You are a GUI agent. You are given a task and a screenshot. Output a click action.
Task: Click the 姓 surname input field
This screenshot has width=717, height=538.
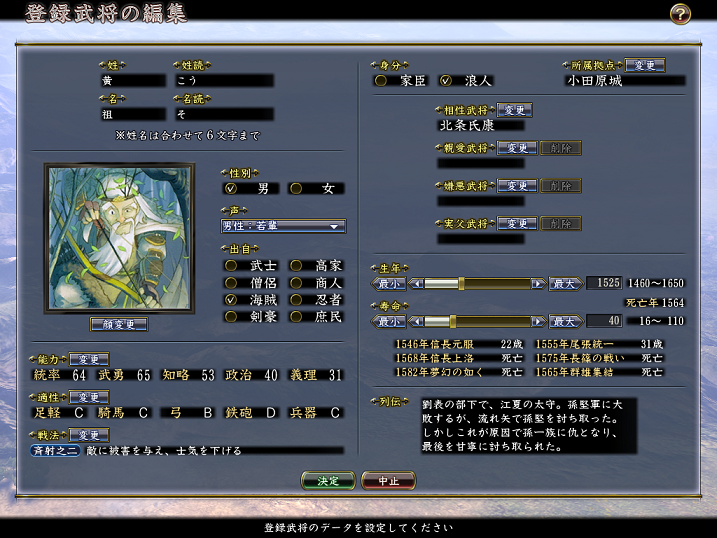[x=132, y=80]
